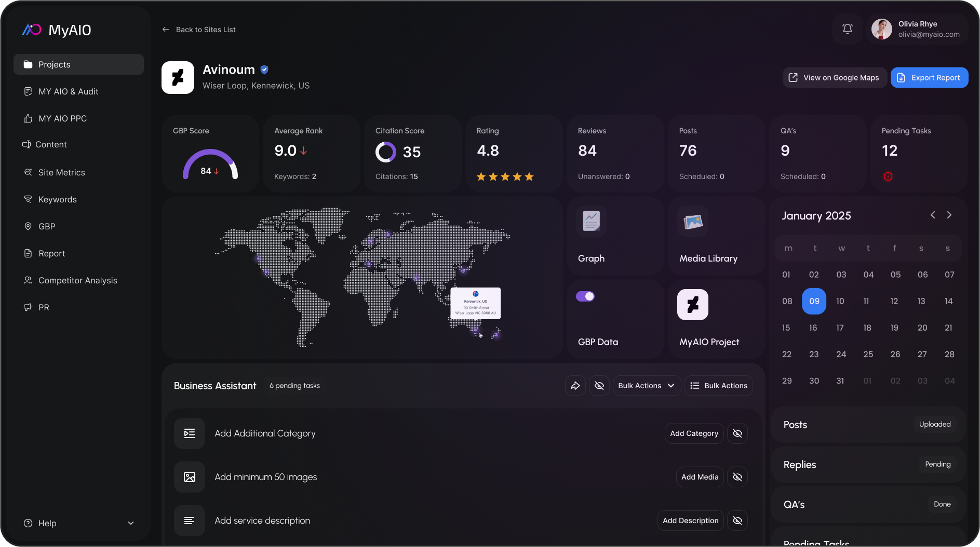
Task: Open Report in the sidebar
Action: pos(78,253)
